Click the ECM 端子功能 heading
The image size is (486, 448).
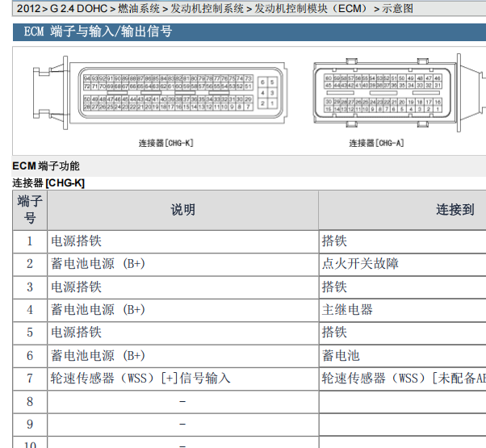[x=46, y=165]
